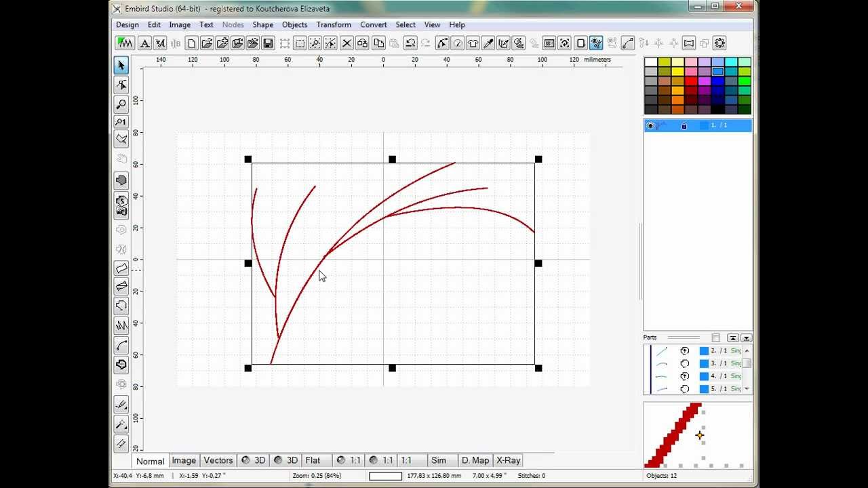Image resolution: width=868 pixels, height=488 pixels.
Task: Toggle the second 1:1 radio zoom mode
Action: [x=381, y=461]
